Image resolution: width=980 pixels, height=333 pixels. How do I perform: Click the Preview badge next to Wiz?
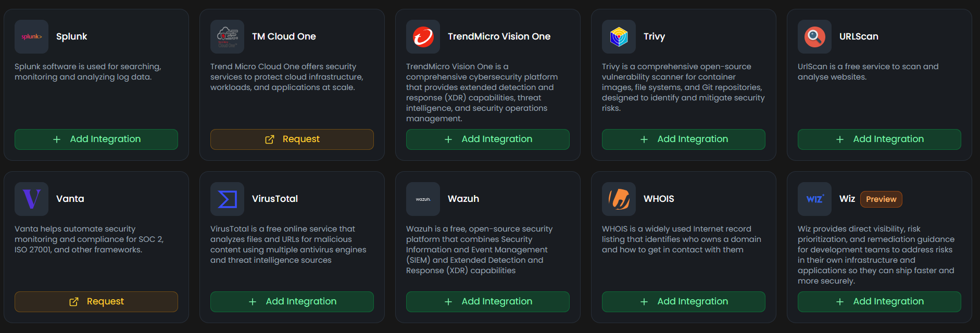tap(881, 199)
